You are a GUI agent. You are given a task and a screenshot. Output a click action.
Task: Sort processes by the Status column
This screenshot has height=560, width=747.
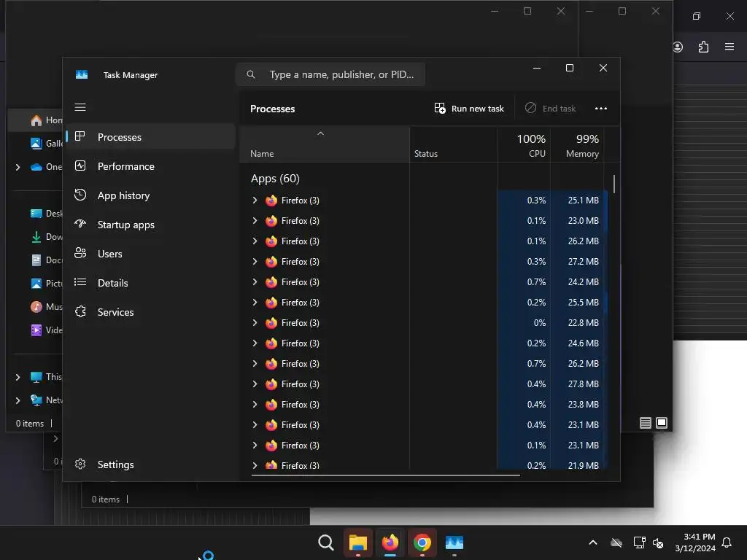453,145
